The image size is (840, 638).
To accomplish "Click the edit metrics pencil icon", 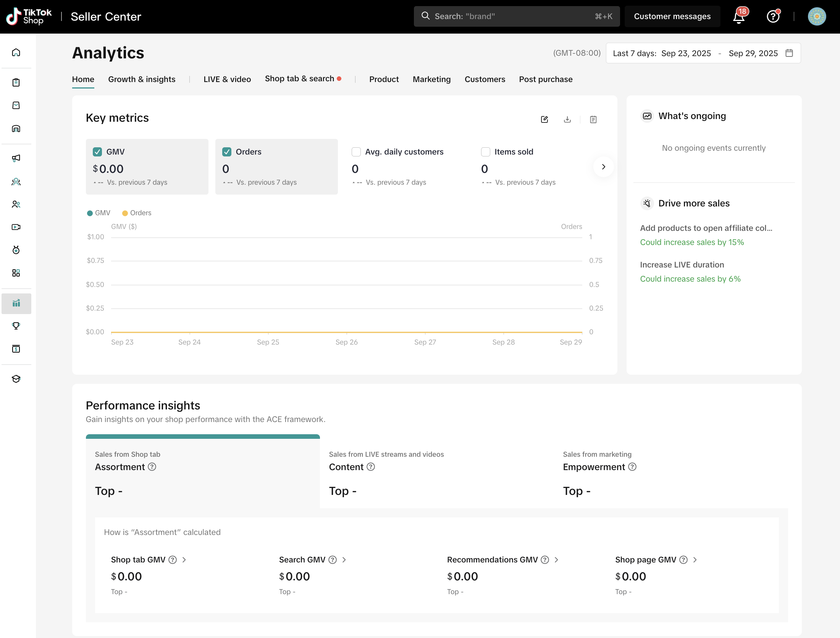I will [544, 119].
